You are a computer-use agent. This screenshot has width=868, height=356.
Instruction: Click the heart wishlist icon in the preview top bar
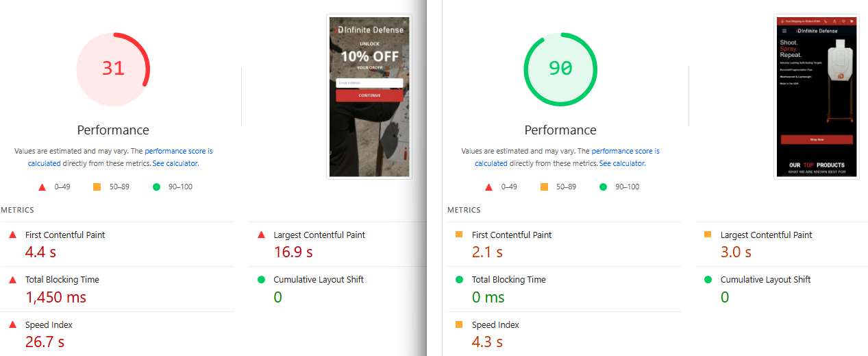843,21
